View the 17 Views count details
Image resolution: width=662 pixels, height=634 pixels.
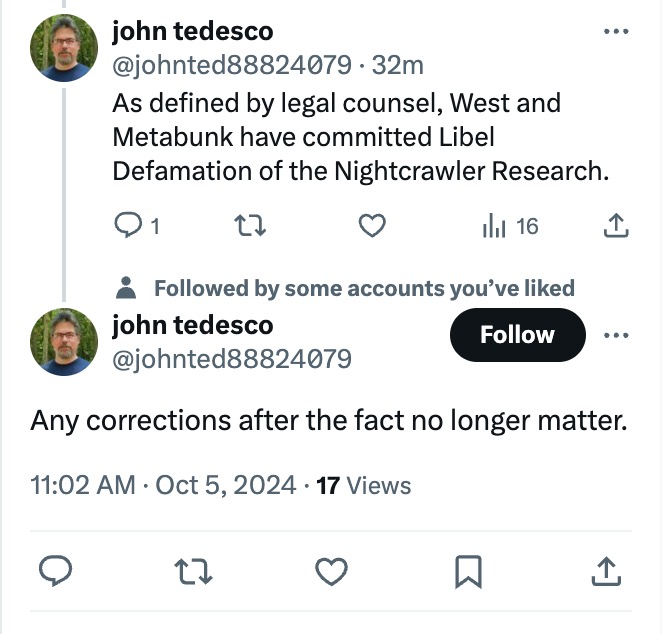pyautogui.click(x=363, y=486)
